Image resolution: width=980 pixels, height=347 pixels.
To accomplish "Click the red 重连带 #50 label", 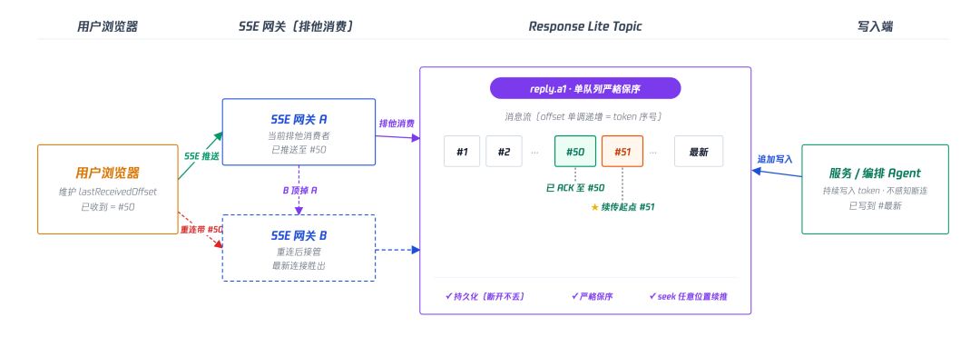I will click(x=201, y=230).
